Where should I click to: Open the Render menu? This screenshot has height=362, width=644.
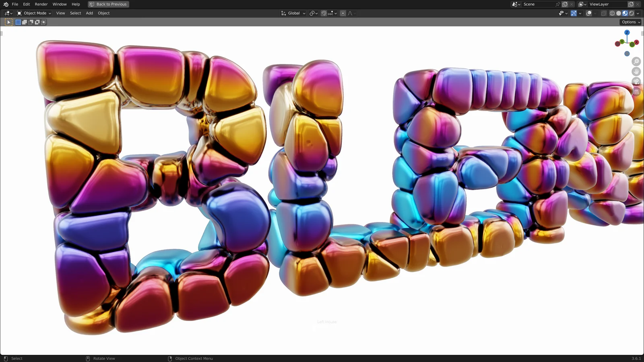(41, 4)
